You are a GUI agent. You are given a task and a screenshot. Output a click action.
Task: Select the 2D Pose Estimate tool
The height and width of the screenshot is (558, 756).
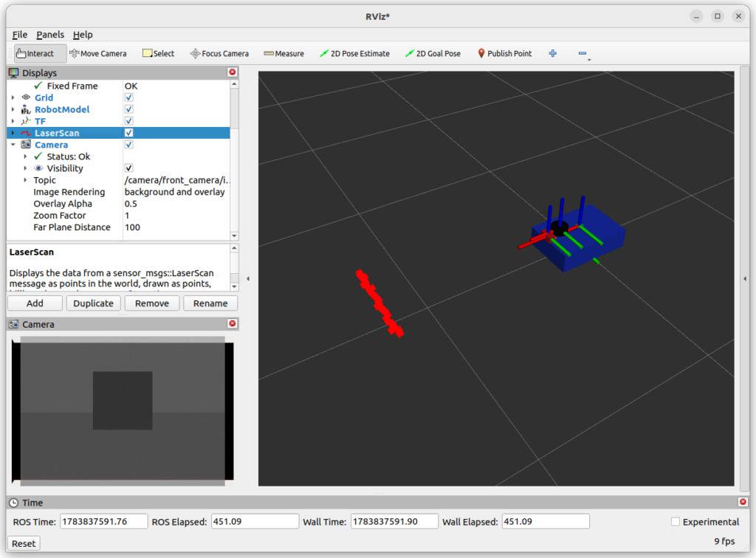tap(354, 53)
